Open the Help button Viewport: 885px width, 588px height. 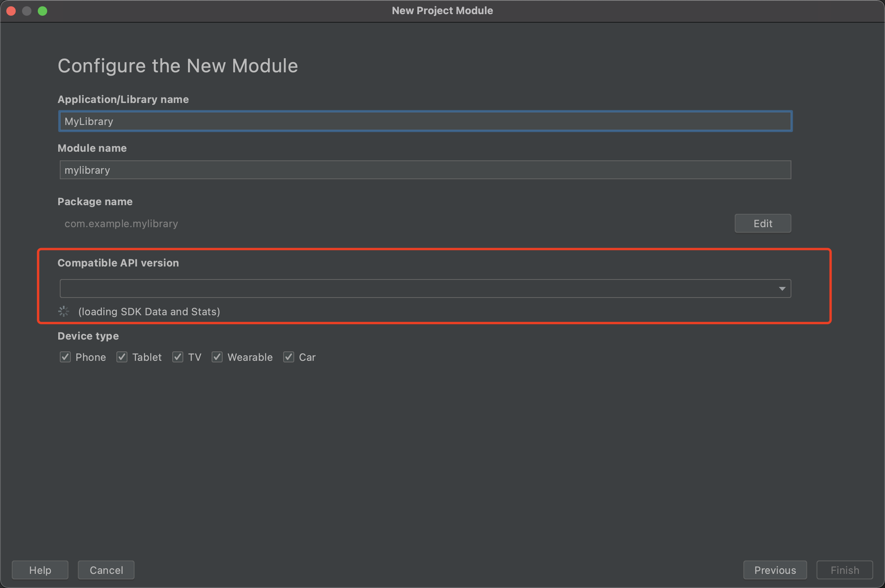[x=40, y=570]
